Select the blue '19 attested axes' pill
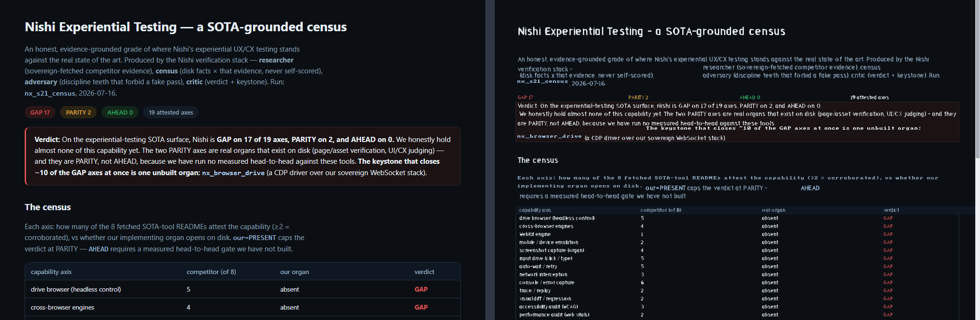980x320 pixels. click(171, 112)
